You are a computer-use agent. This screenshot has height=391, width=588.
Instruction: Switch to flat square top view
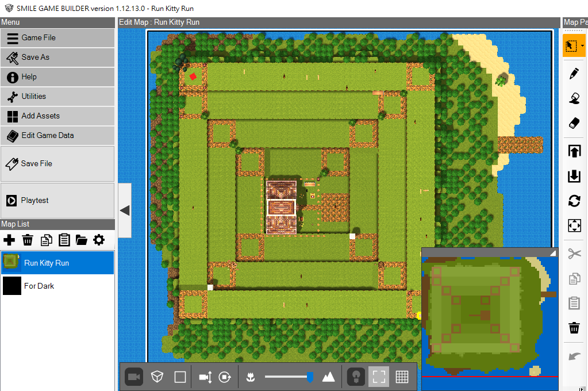point(180,377)
